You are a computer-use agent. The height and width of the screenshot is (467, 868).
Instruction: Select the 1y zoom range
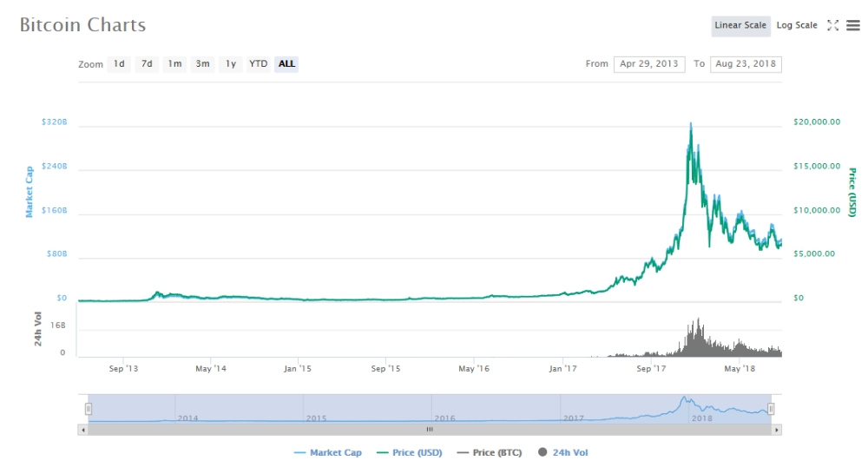(230, 64)
